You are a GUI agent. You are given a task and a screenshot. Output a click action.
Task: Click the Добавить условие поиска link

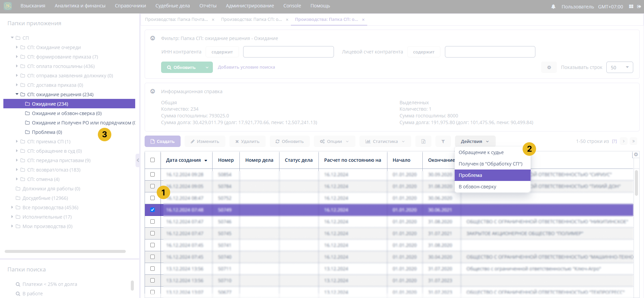coord(246,67)
